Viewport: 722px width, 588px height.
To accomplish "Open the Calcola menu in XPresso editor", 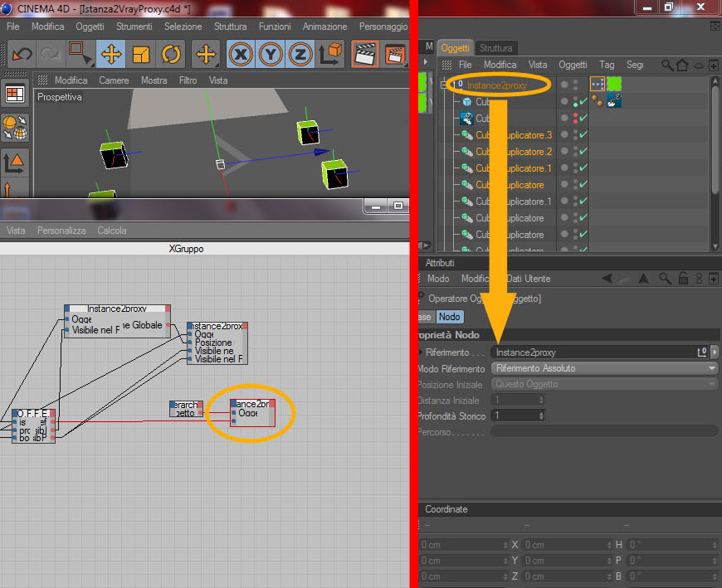I will [111, 231].
